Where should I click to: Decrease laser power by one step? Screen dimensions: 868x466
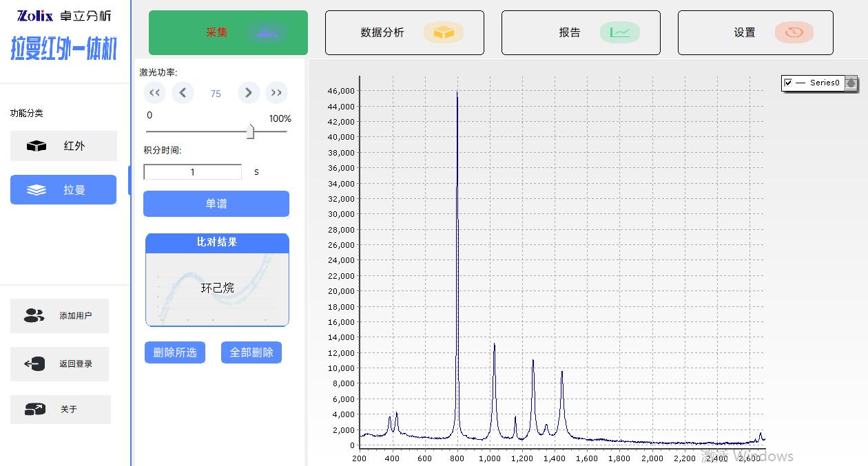[x=183, y=93]
